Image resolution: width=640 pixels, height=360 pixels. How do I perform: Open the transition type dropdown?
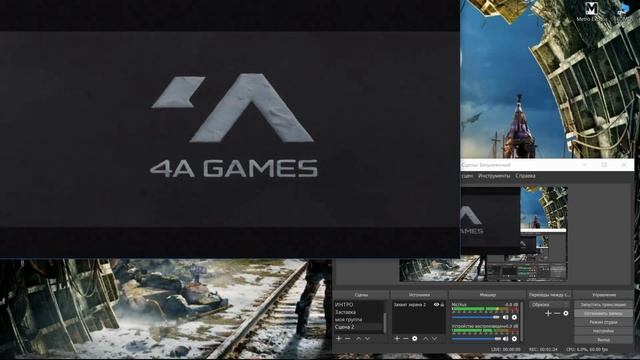[549, 304]
